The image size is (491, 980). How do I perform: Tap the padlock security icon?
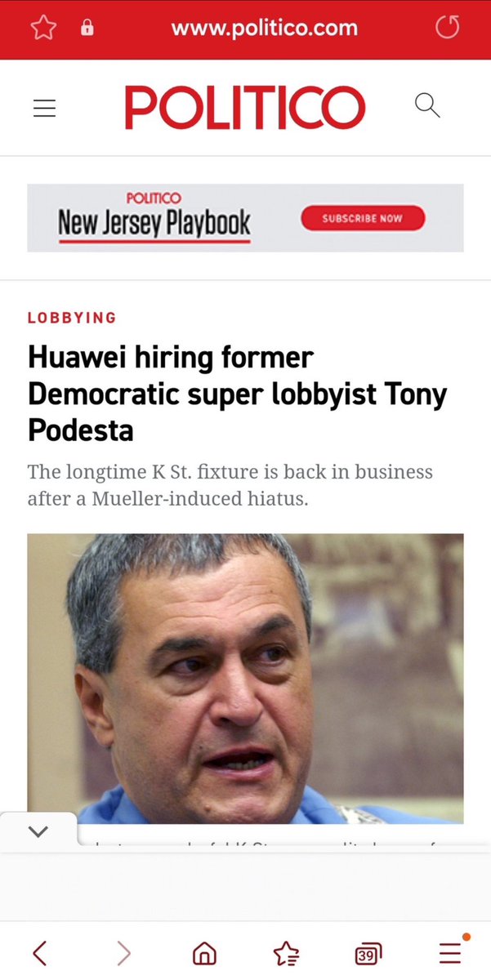click(87, 29)
